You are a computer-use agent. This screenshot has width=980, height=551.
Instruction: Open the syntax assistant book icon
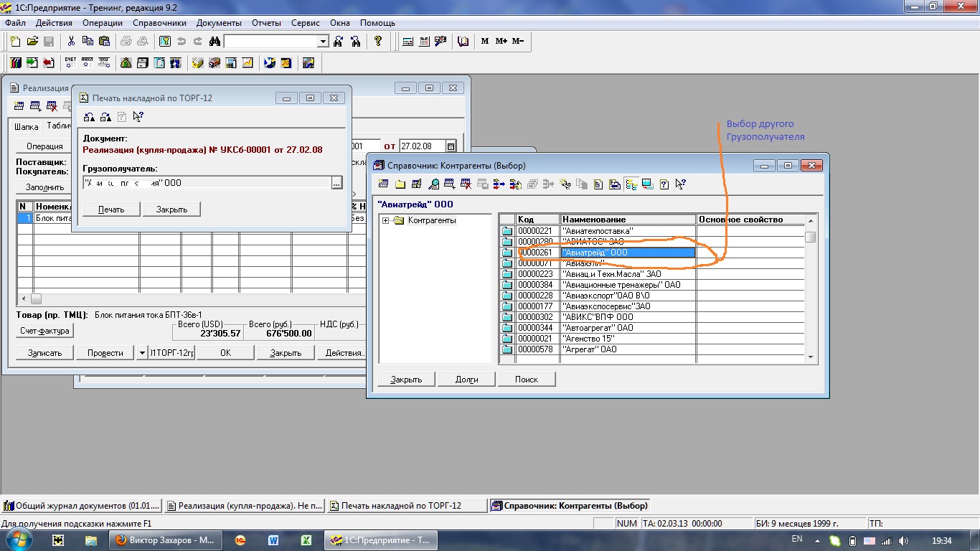pos(463,42)
